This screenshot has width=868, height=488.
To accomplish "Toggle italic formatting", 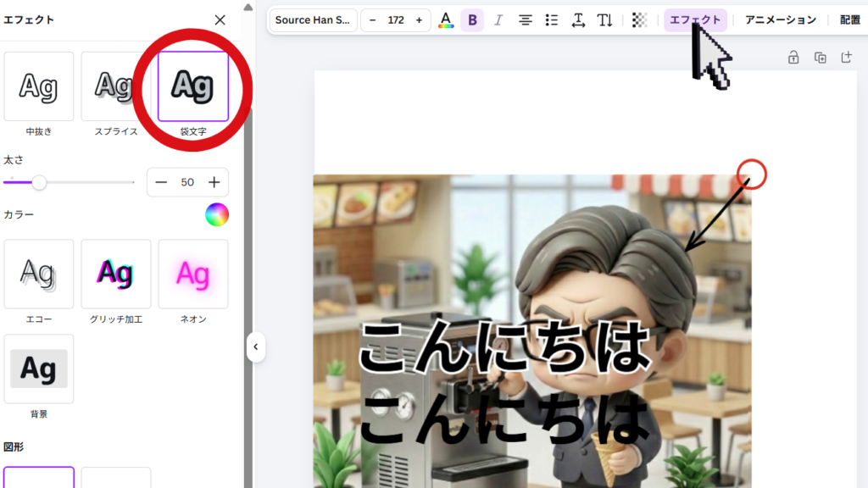I will (498, 20).
